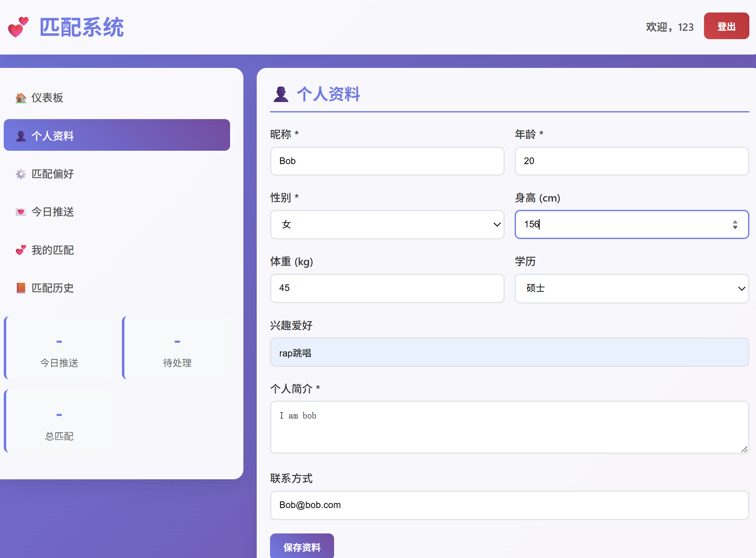756x558 pixels.
Task: Click the house icon beside 仪表板
Action: click(x=21, y=98)
